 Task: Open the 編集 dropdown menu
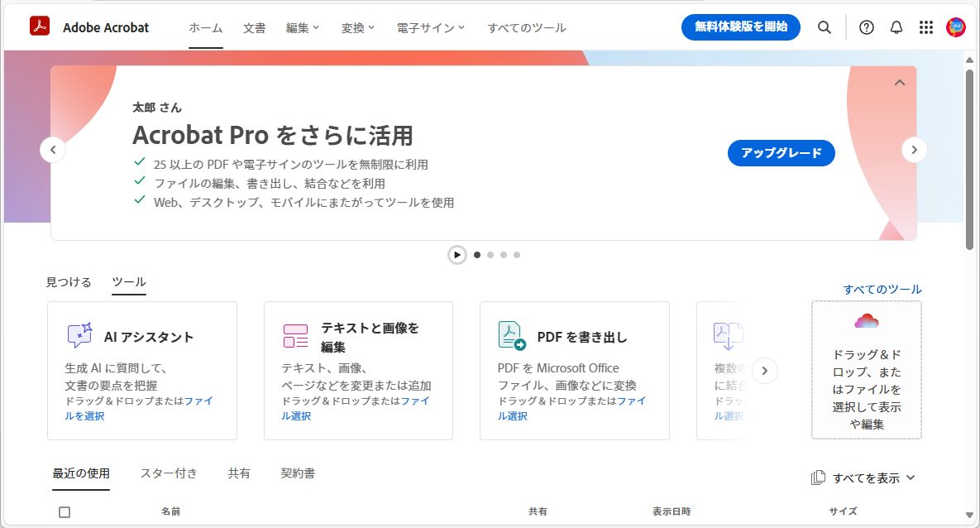click(x=303, y=27)
